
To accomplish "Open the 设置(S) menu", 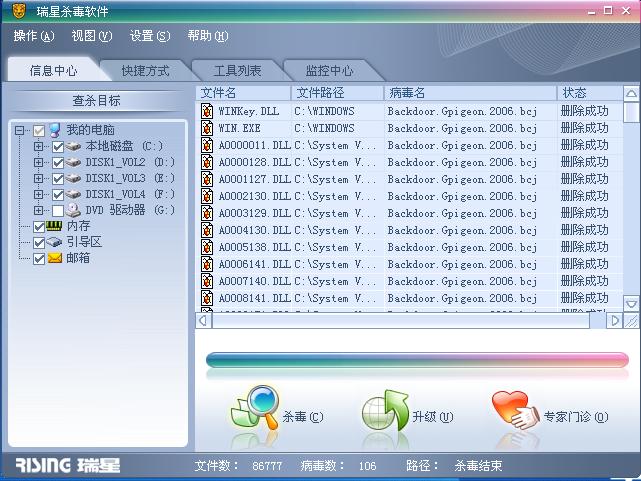I will coord(150,36).
